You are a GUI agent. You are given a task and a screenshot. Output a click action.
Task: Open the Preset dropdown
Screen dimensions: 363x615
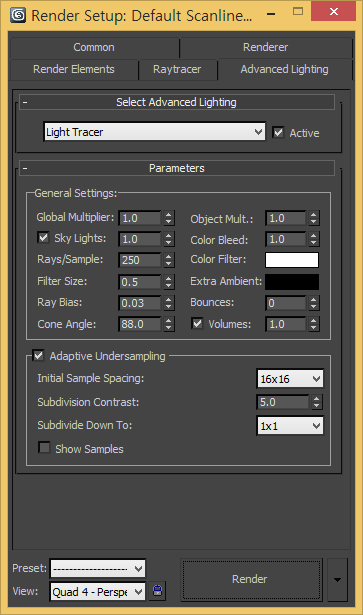pyautogui.click(x=98, y=568)
